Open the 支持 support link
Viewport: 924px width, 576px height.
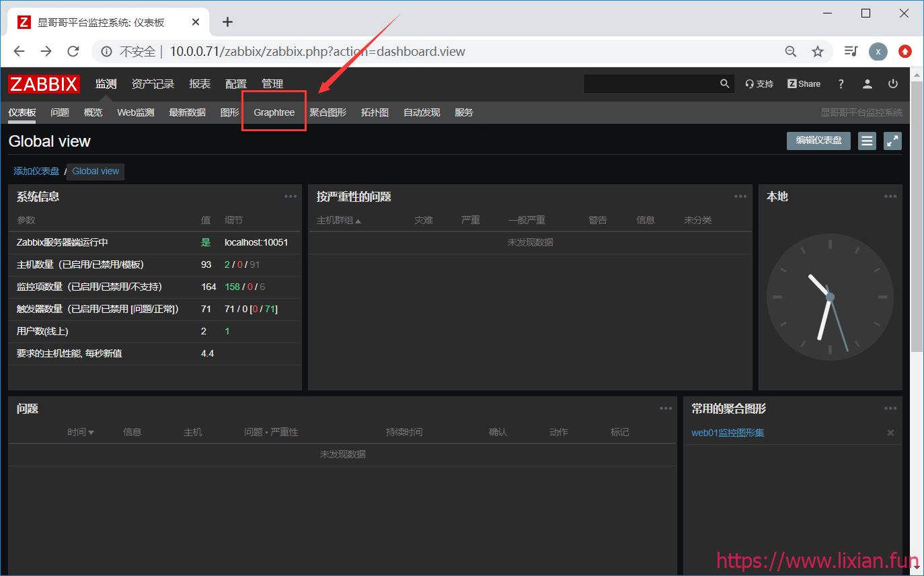[759, 84]
